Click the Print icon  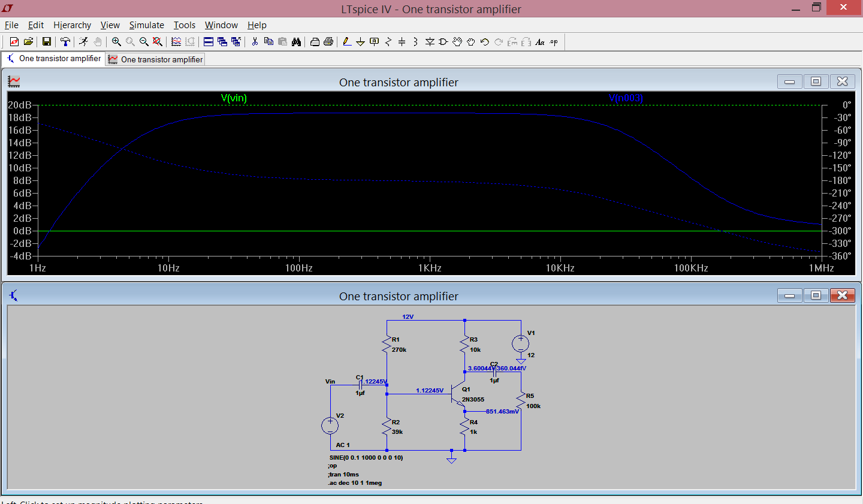328,41
